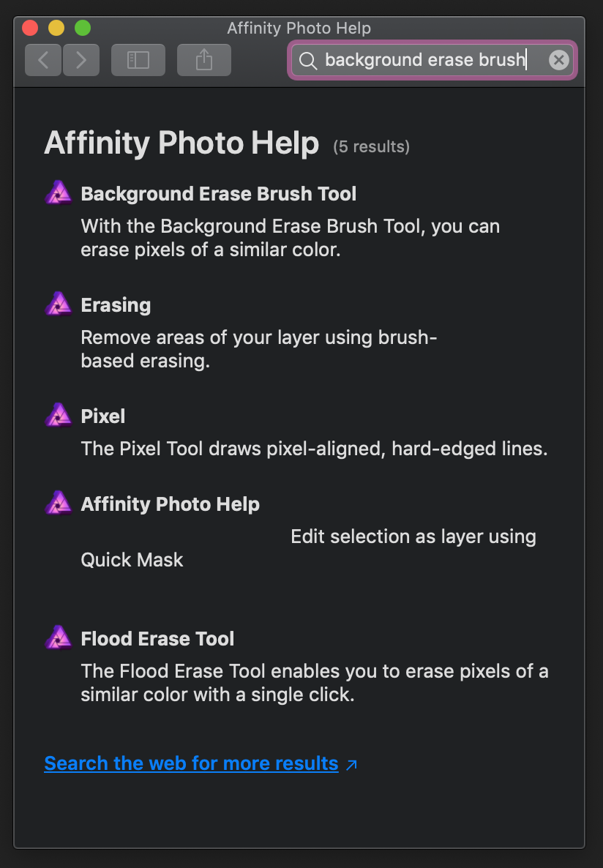Click Search the web for more results
Screen dimensions: 603x868
click(191, 763)
